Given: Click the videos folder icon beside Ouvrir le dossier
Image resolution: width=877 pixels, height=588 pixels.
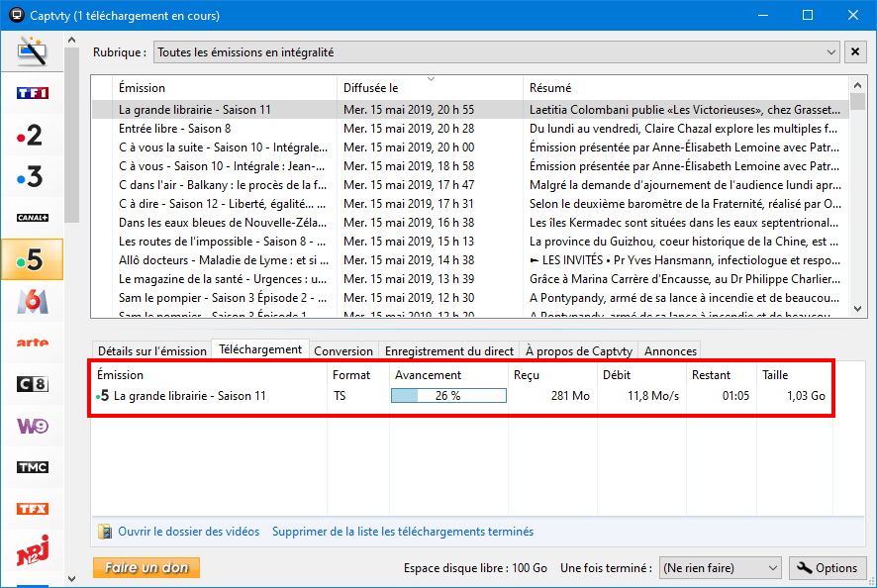Looking at the screenshot, I should tap(105, 532).
